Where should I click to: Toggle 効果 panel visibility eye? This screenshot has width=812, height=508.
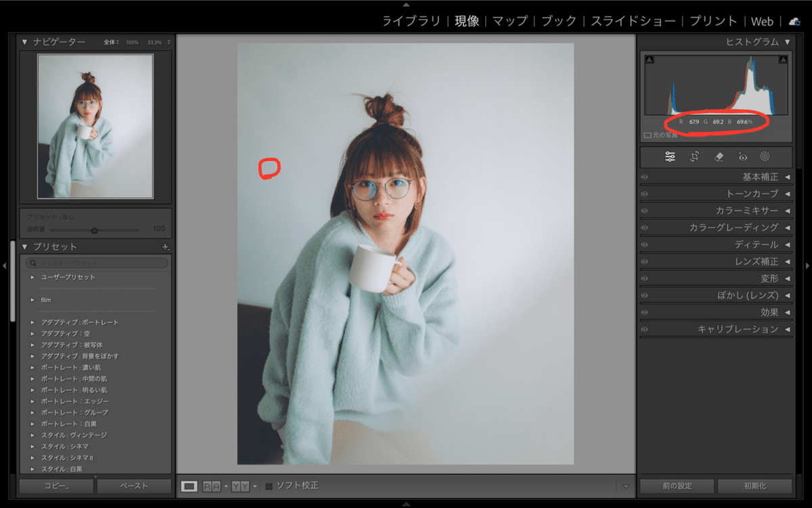pos(644,312)
